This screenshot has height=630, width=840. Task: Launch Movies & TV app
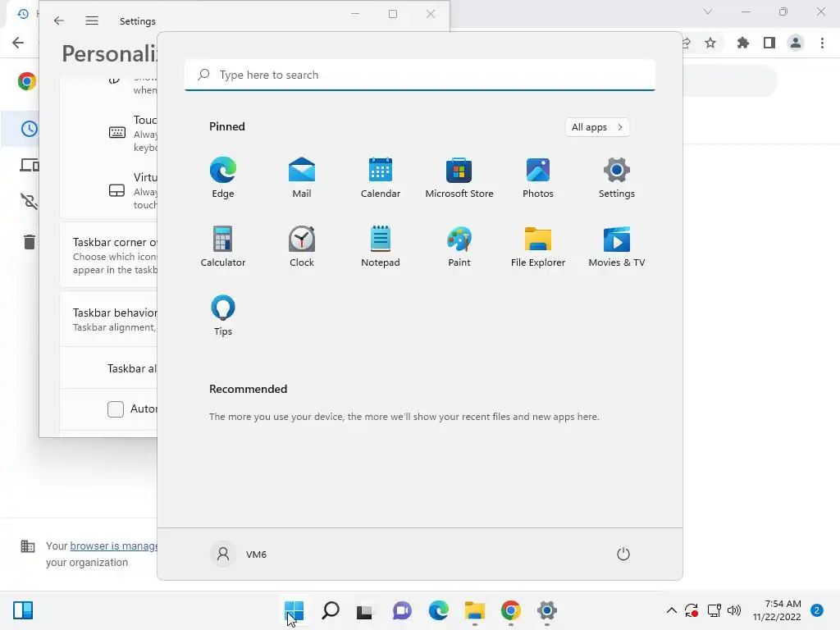(x=617, y=246)
